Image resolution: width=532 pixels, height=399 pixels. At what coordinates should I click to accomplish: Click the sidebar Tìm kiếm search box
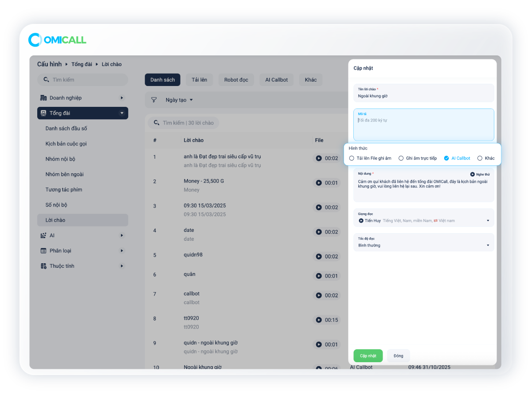82,80
